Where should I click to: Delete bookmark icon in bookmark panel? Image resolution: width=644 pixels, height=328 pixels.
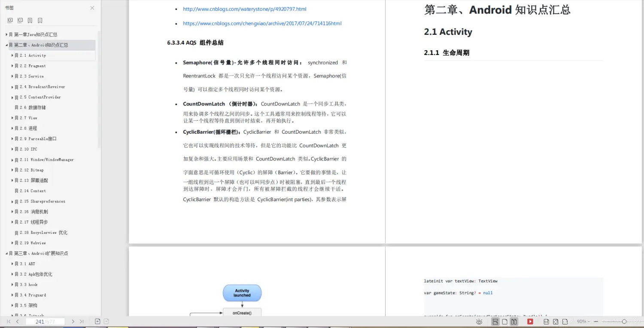[x=40, y=20]
